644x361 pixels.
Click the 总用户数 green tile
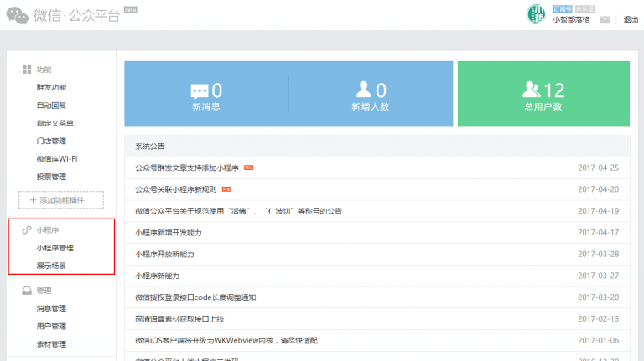point(543,94)
